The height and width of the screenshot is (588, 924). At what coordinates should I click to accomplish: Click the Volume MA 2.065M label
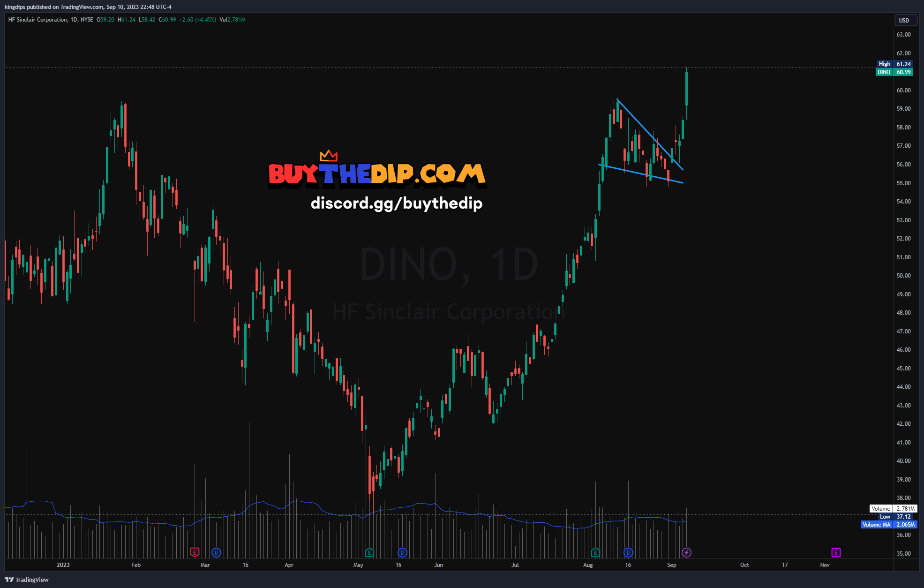[889, 524]
